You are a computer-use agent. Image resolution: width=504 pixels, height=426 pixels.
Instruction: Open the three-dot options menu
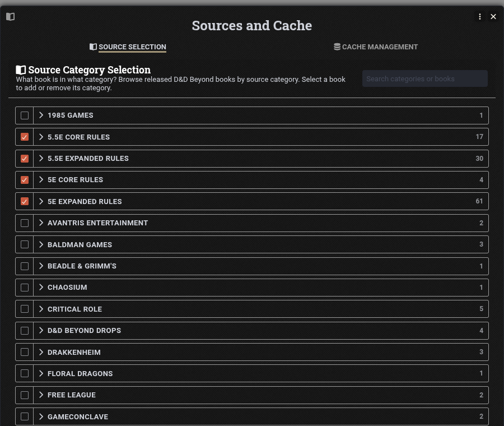click(479, 16)
